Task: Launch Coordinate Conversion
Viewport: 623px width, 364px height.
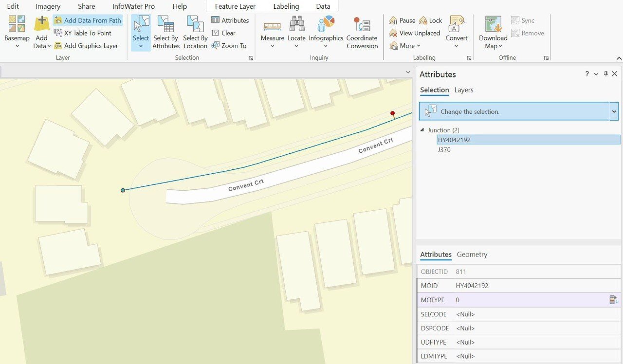Action: point(362,32)
